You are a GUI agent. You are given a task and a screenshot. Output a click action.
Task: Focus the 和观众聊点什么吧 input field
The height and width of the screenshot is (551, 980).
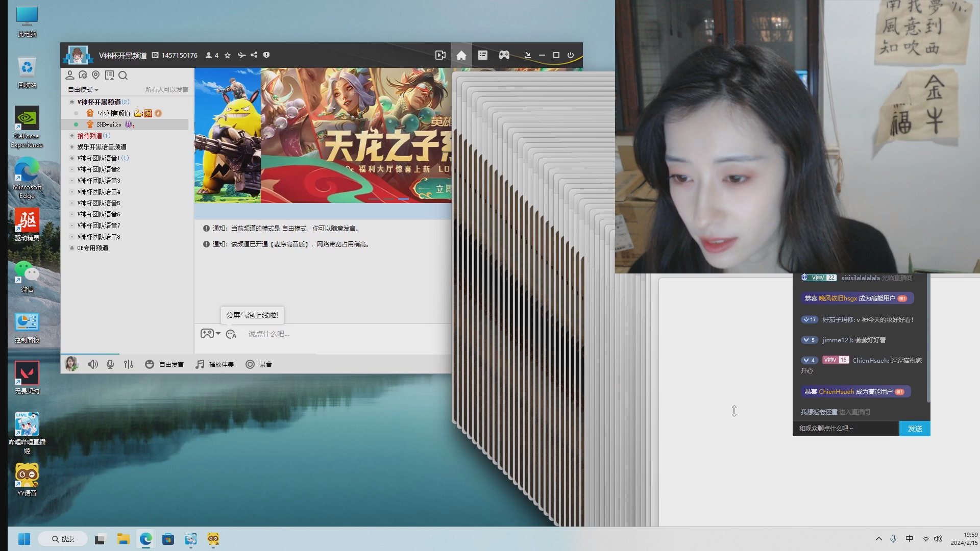coord(846,429)
